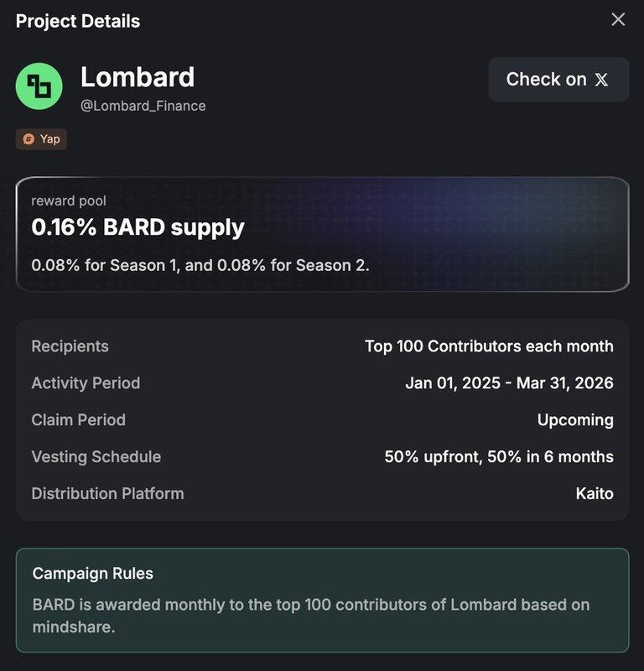Select the Top 100 Contributors value
This screenshot has width=644, height=671.
[x=489, y=346]
